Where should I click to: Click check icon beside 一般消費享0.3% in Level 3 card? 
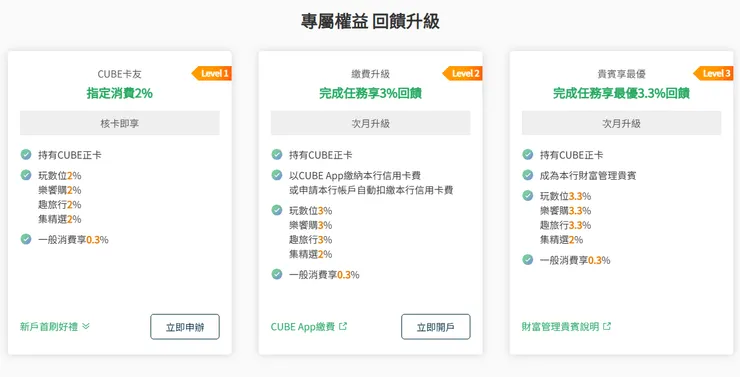[x=528, y=260]
